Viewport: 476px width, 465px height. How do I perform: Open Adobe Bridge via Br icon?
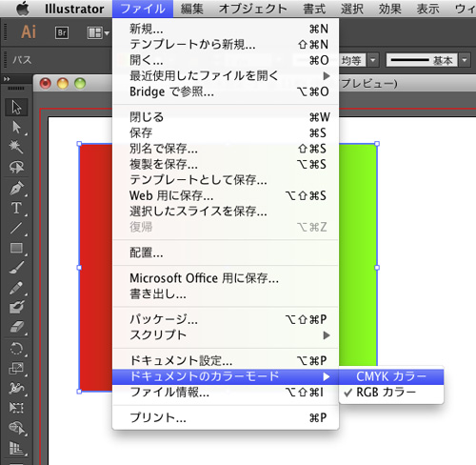(x=62, y=32)
